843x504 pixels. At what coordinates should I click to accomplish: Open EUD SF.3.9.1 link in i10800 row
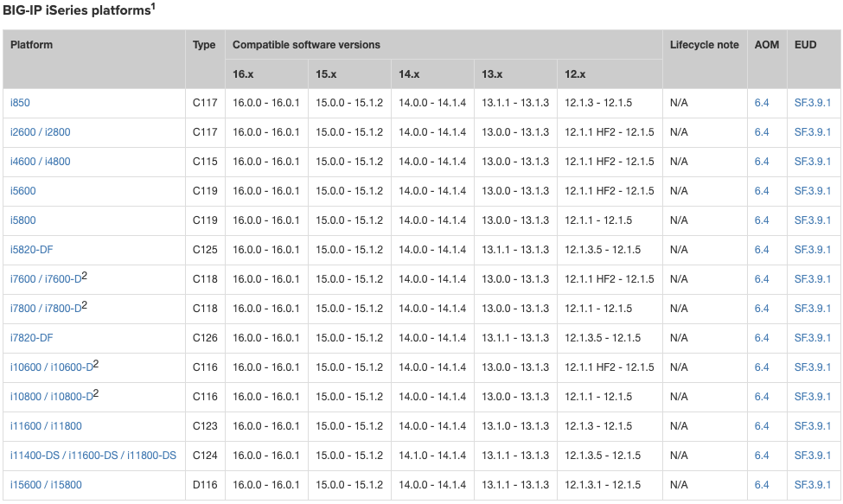[x=813, y=397]
